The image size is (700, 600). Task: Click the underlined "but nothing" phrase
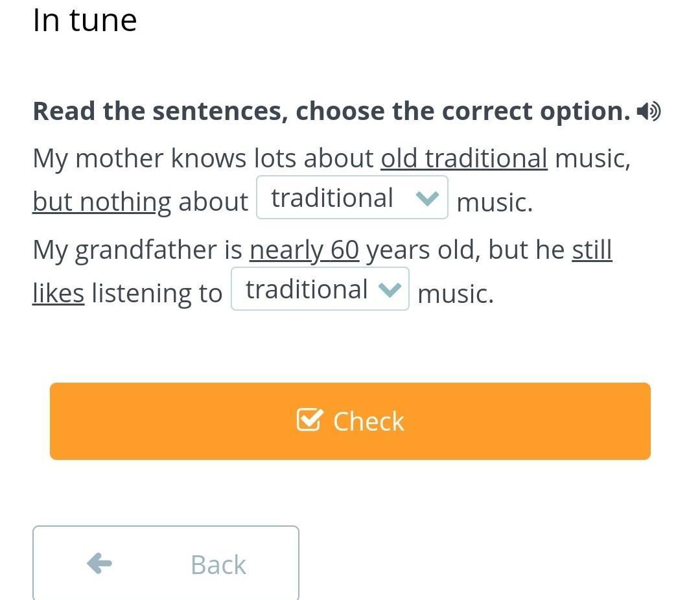point(101,202)
